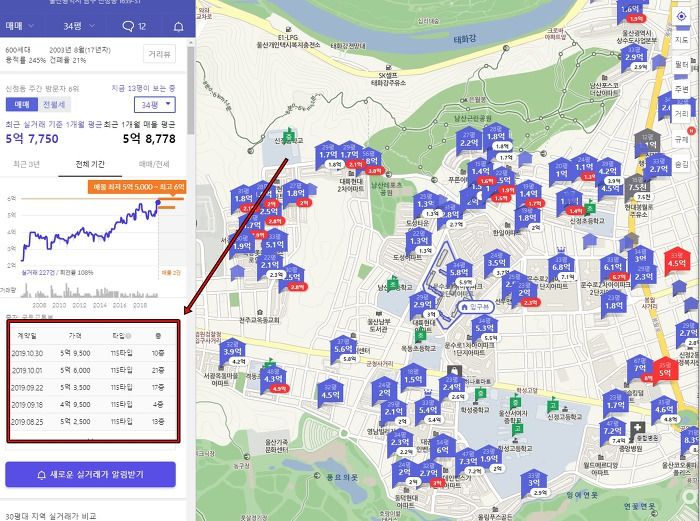Switch to the 최근 3년 tab

pyautogui.click(x=26, y=164)
